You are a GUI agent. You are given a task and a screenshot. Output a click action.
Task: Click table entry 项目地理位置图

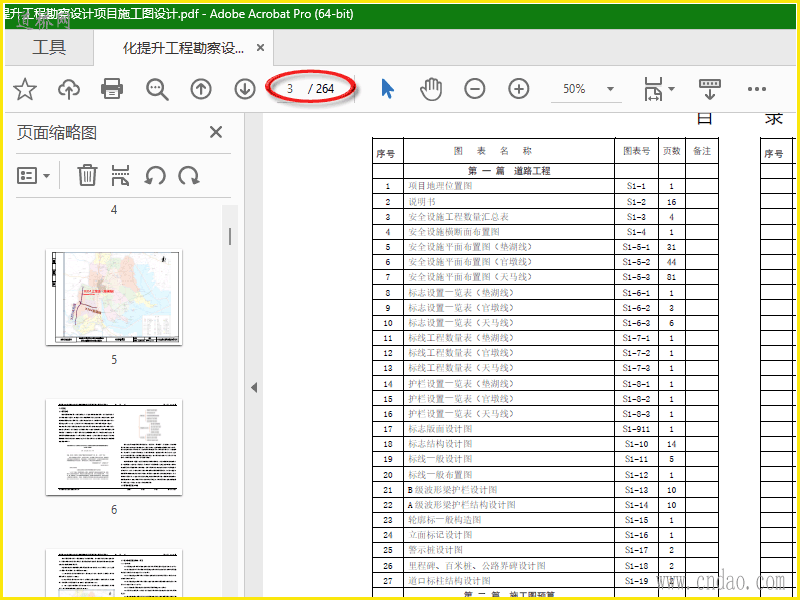440,186
